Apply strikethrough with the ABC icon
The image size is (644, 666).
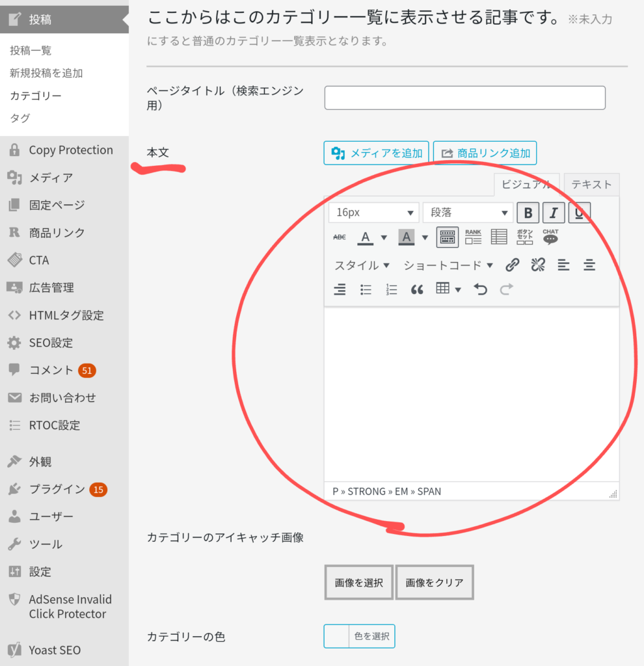point(340,237)
